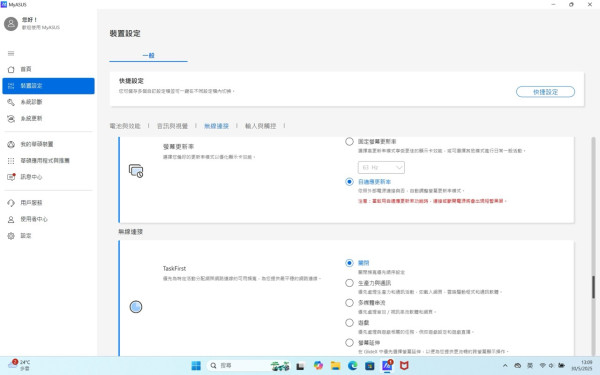Click the 設定 gear icon in sidebar
Image resolution: width=600 pixels, height=375 pixels.
(x=11, y=236)
